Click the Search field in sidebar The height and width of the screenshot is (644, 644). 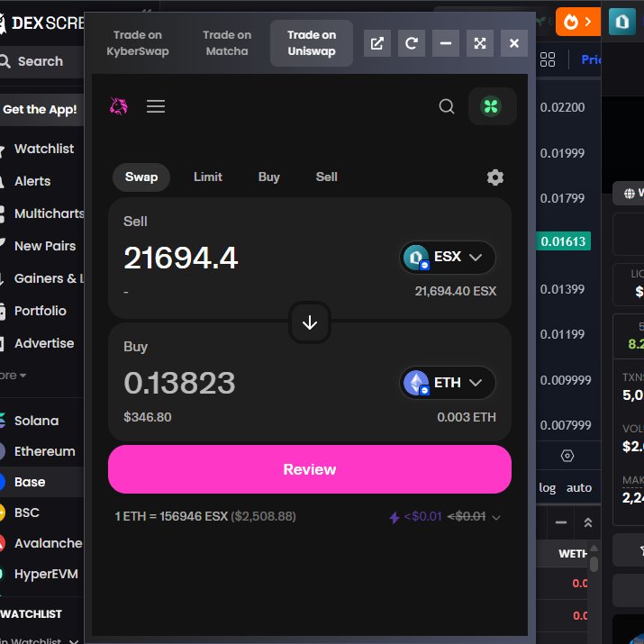point(42,61)
